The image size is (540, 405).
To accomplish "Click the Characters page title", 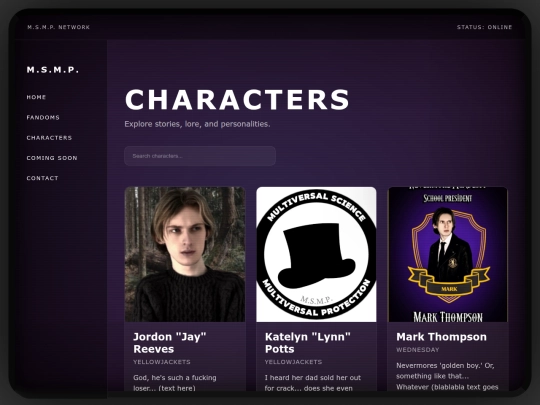I will 237,100.
